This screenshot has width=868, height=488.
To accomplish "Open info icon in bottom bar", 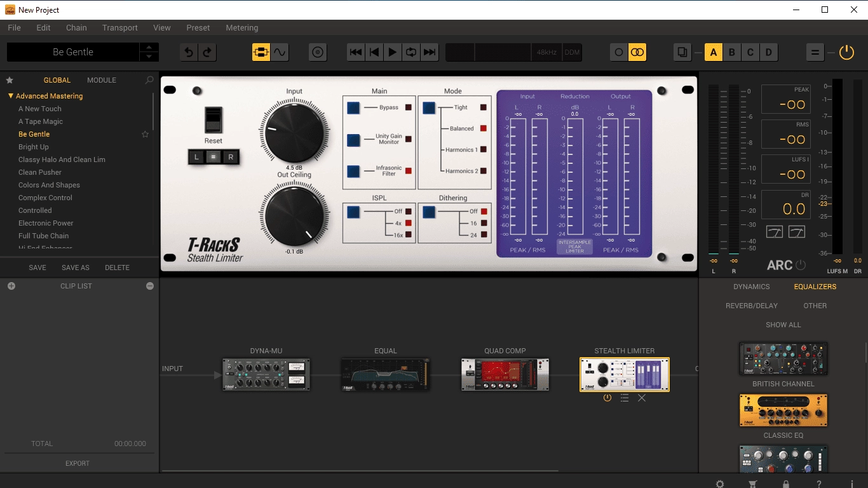I will (x=851, y=484).
